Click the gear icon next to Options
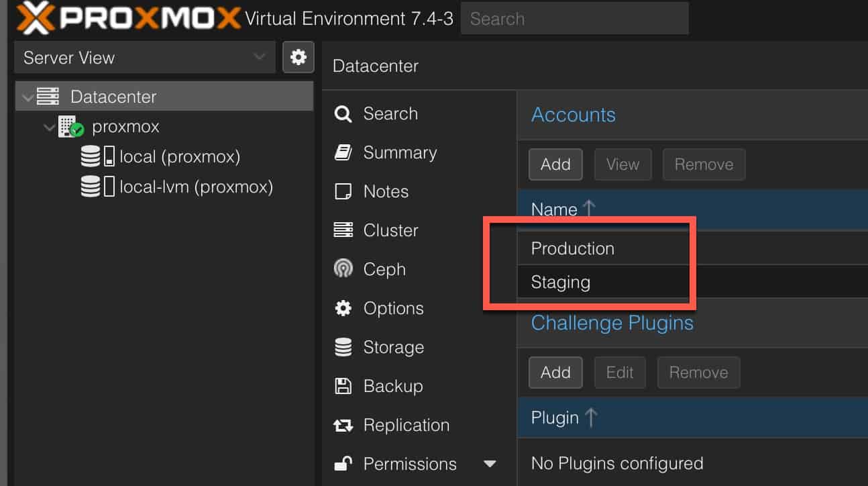 tap(343, 308)
